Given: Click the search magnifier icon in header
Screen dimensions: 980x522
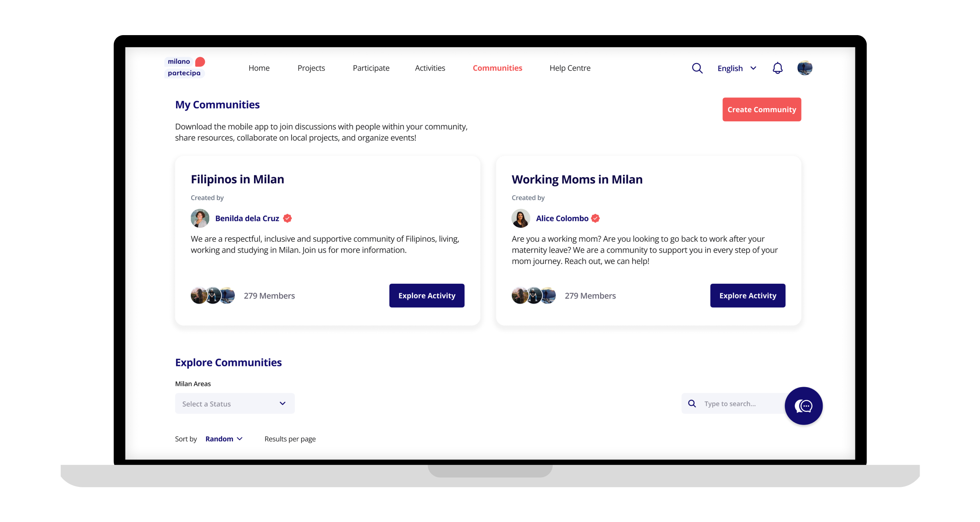Looking at the screenshot, I should click(x=697, y=68).
